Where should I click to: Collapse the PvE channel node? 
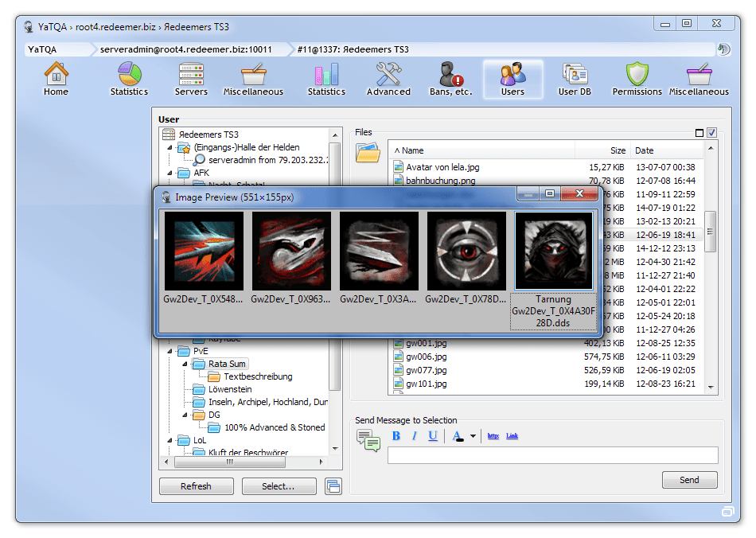tap(170, 351)
